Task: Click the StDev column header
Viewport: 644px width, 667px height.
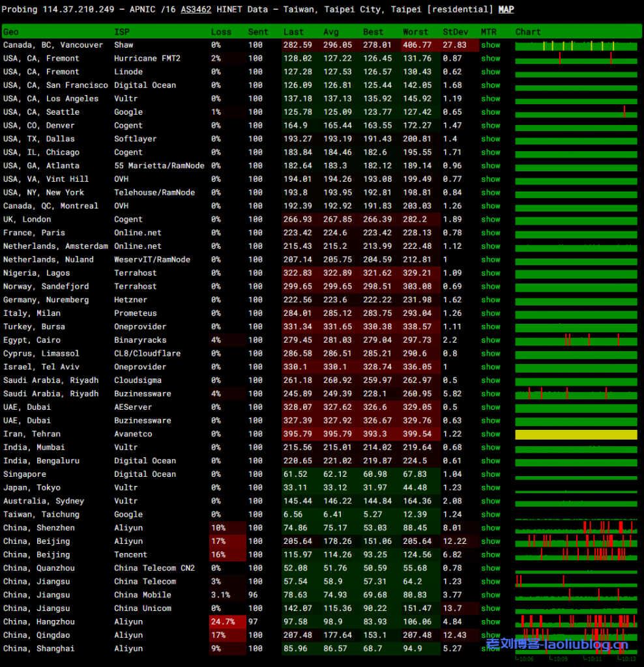Action: coord(454,32)
